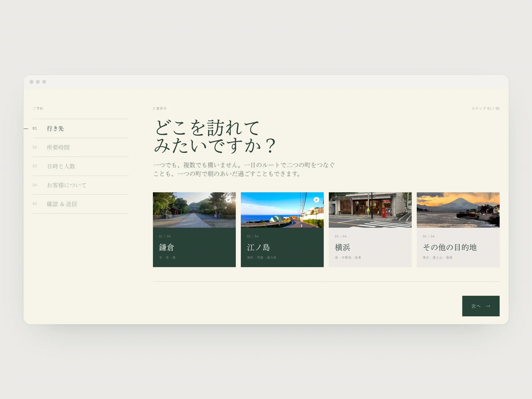Select the 江ノ島 card title
Viewport: 532px width, 399px height.
coord(258,247)
